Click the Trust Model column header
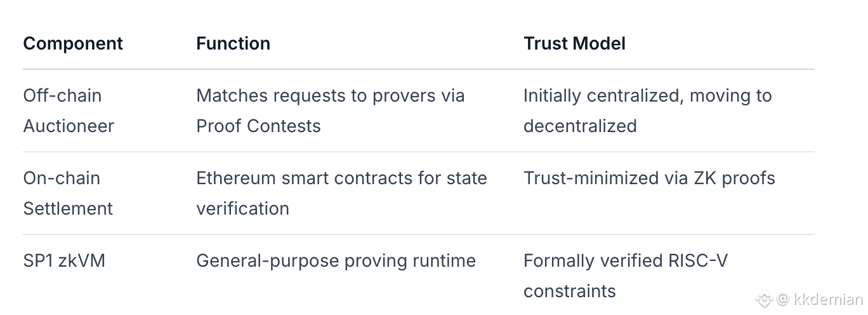 click(574, 44)
